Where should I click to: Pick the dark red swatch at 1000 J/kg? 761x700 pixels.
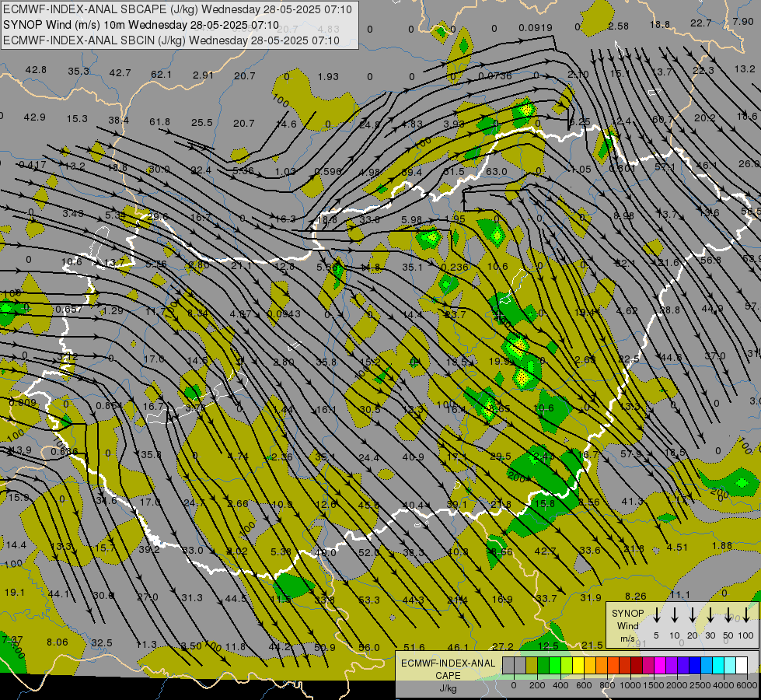coord(637,665)
